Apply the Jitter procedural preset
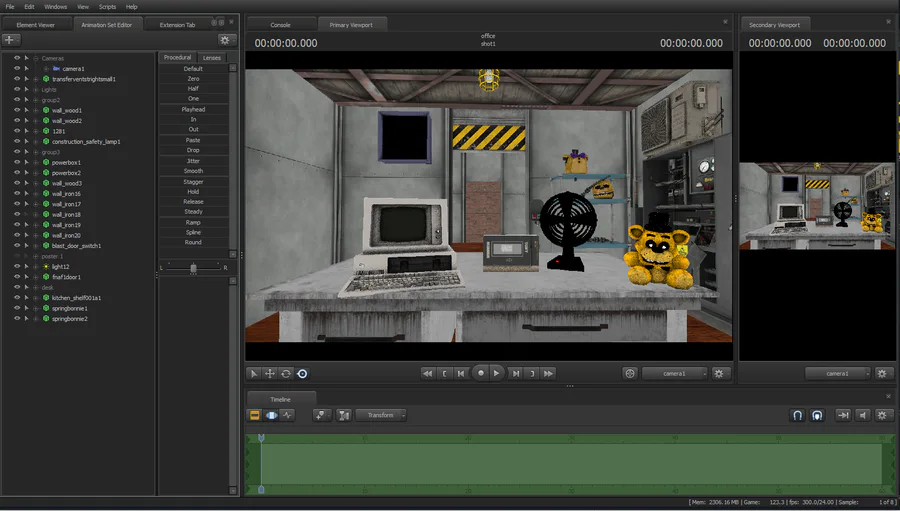 coord(193,161)
